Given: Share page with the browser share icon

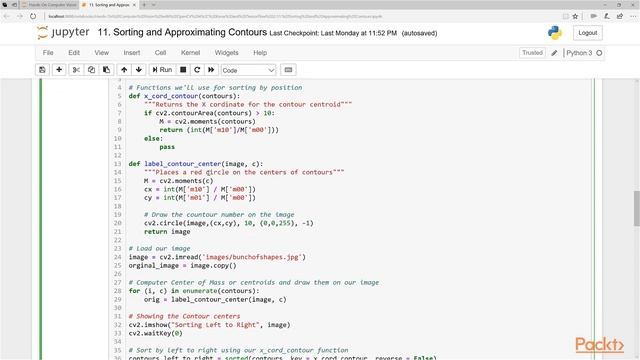Looking at the screenshot, I should 620,16.
